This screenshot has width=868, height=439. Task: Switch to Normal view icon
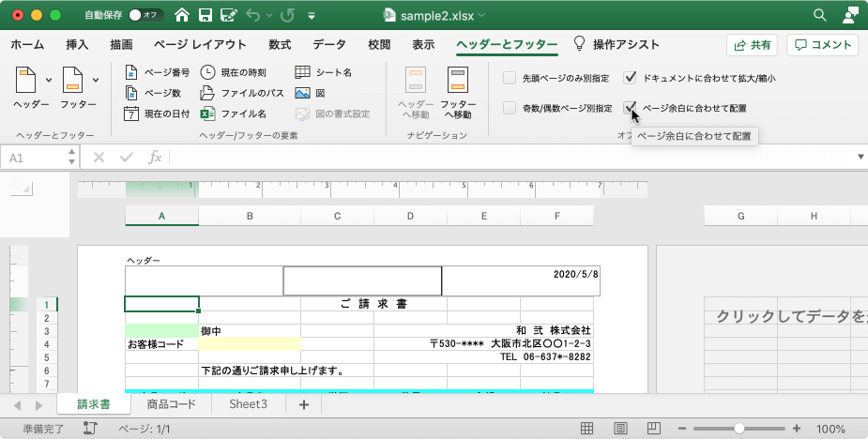[x=586, y=428]
